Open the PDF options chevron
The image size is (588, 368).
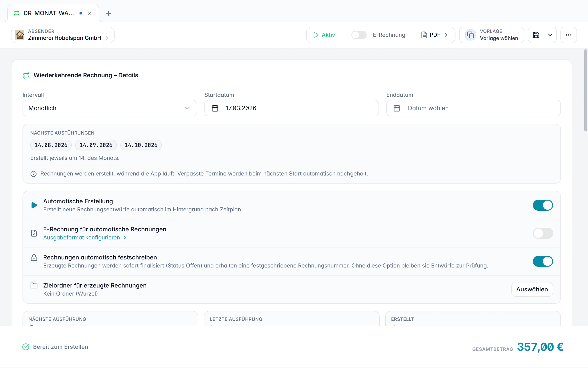(x=446, y=35)
